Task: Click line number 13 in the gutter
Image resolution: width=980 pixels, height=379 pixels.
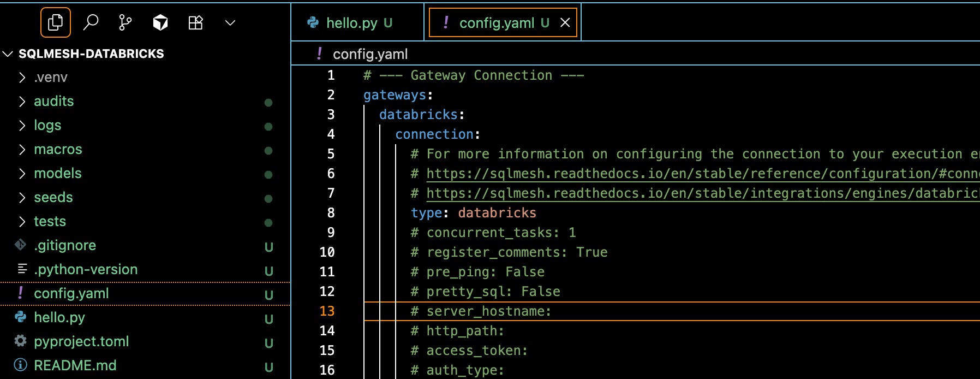Action: click(x=327, y=311)
